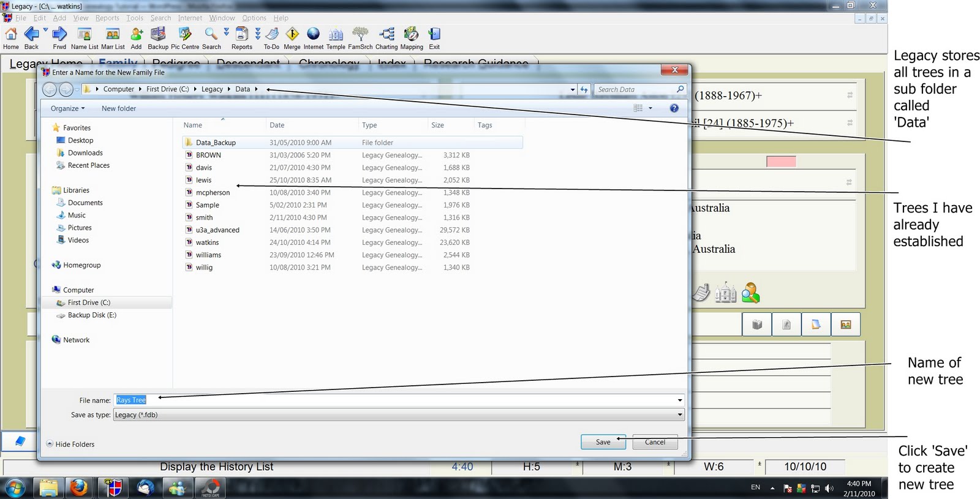This screenshot has width=980, height=499.
Task: Select the u3a_advanced file
Action: (217, 230)
